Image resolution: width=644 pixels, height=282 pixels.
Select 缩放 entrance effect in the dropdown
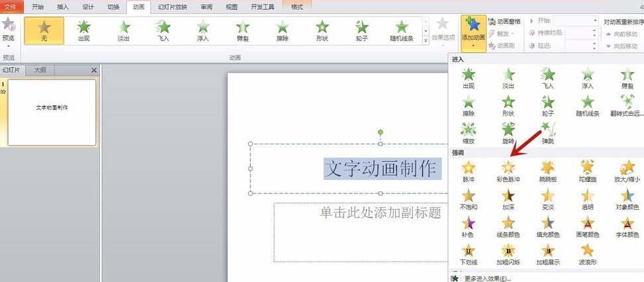(468, 134)
